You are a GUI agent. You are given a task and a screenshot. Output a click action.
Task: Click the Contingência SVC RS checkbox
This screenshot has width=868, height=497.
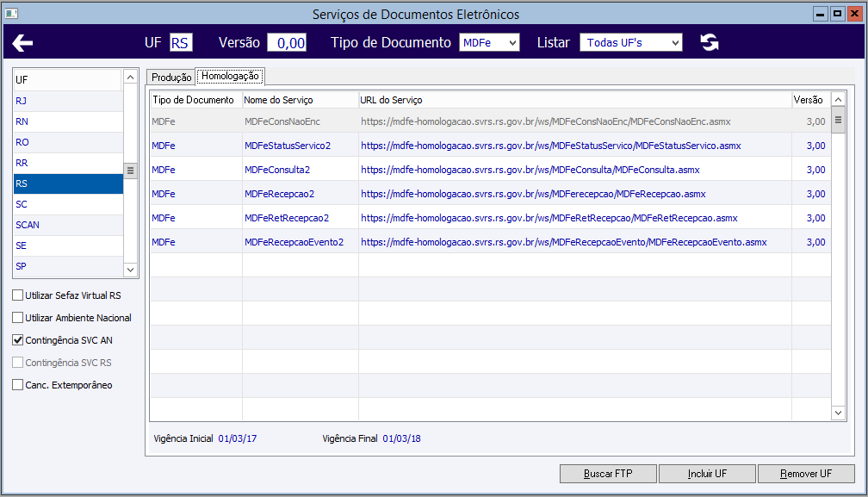[18, 363]
